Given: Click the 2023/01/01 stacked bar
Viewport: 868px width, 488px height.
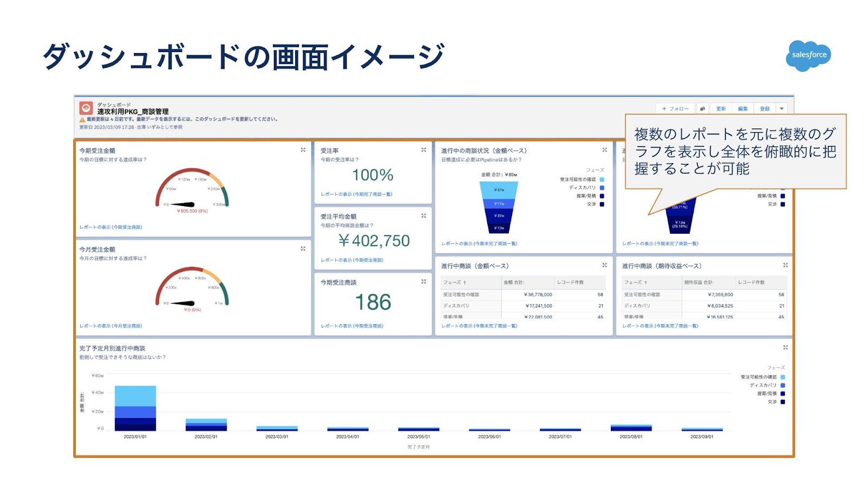Looking at the screenshot, I should (135, 408).
